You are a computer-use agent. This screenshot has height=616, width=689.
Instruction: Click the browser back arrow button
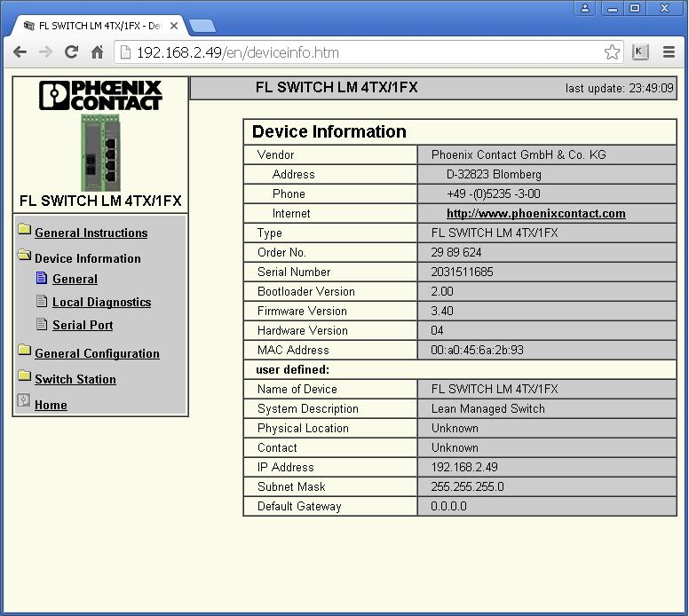point(20,52)
